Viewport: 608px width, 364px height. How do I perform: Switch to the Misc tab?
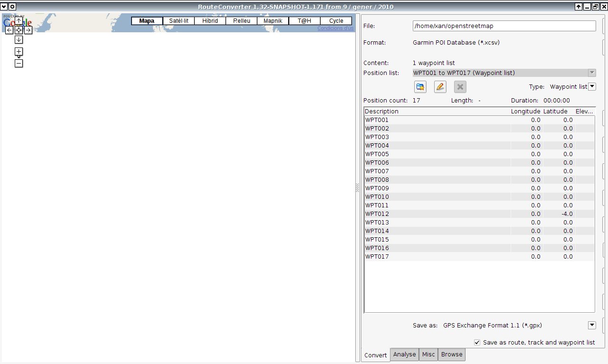[x=428, y=355]
